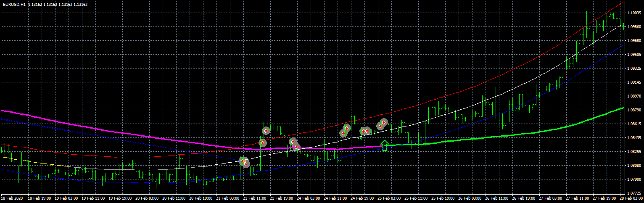The width and height of the screenshot is (644, 203).
Task: Click the 1.09325 price level on axis
Action: point(634,69)
